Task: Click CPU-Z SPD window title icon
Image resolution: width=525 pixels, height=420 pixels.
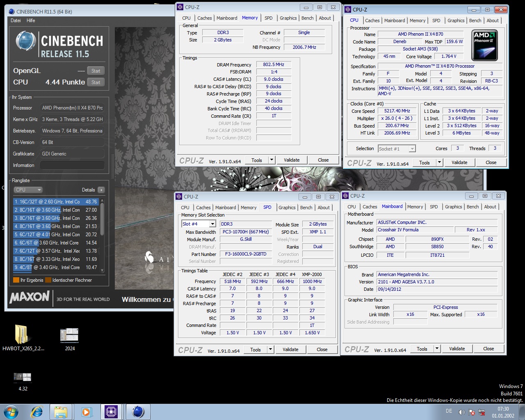Action: tap(179, 196)
